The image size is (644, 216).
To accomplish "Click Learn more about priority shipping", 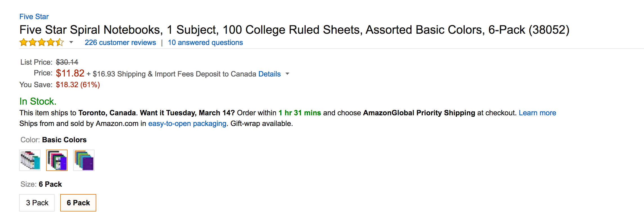I will pyautogui.click(x=537, y=113).
